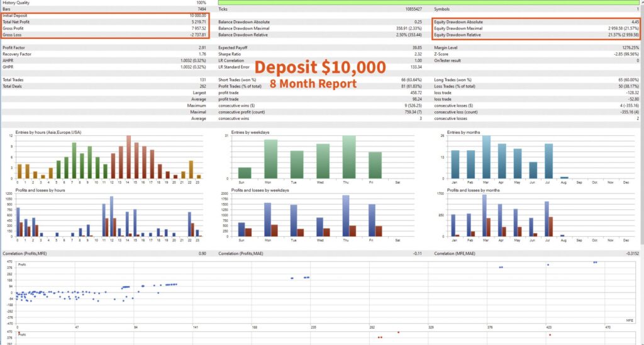
Task: Click the 'Expected Payoff' label
Action: pyautogui.click(x=233, y=48)
